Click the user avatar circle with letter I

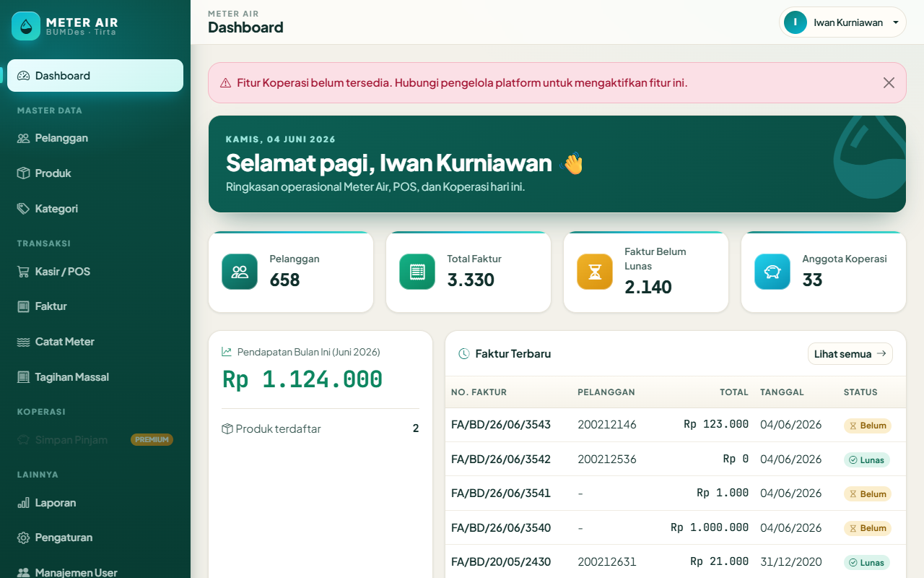tap(796, 22)
